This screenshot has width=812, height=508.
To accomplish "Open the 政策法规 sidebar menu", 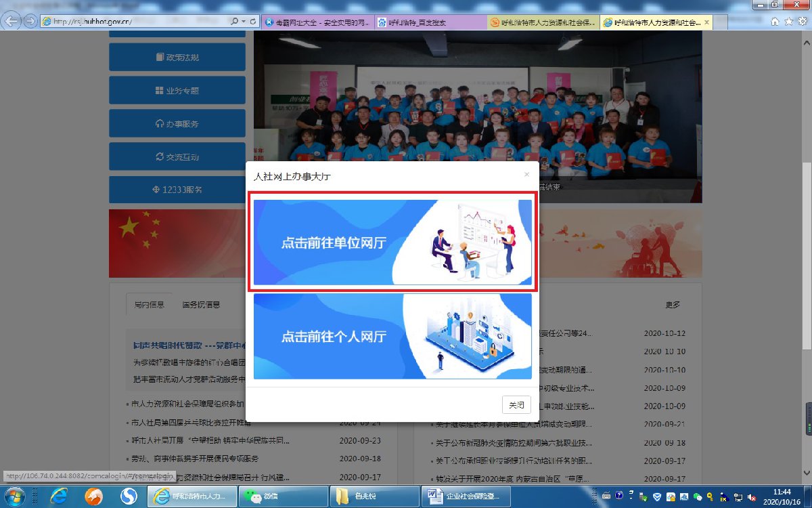I will tap(177, 57).
